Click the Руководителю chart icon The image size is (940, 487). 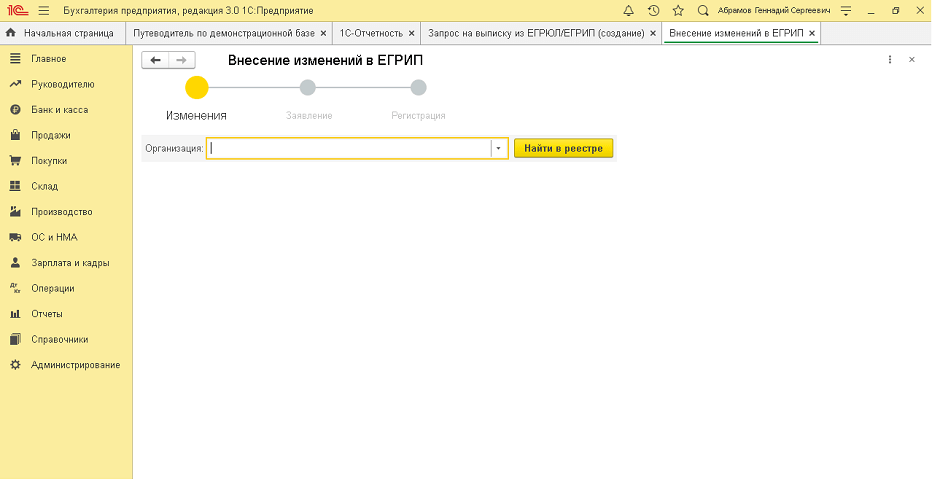click(16, 84)
